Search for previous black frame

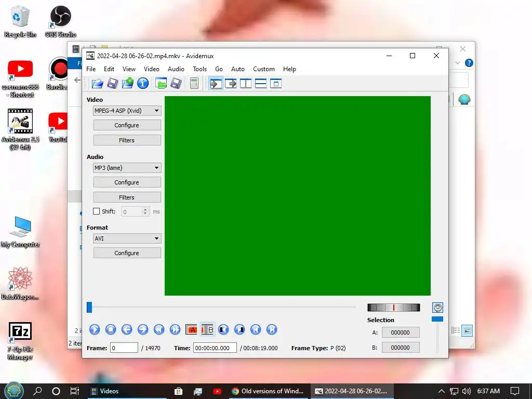pyautogui.click(x=223, y=329)
